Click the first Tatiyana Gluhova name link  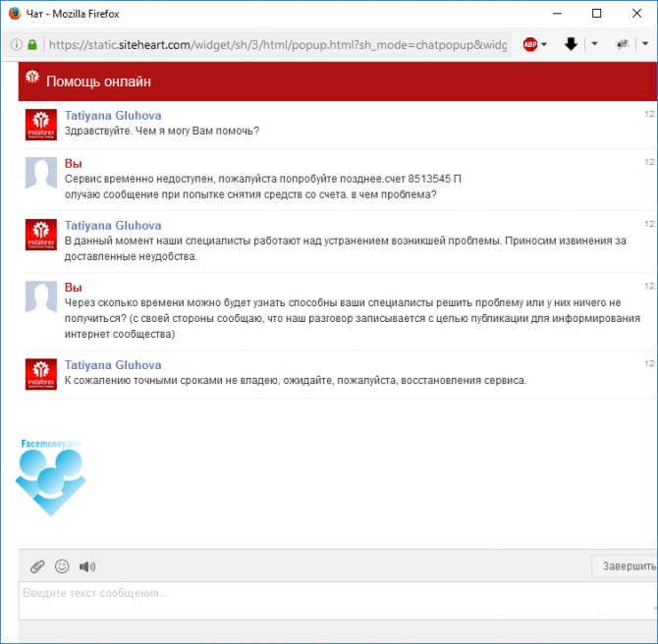pyautogui.click(x=113, y=116)
